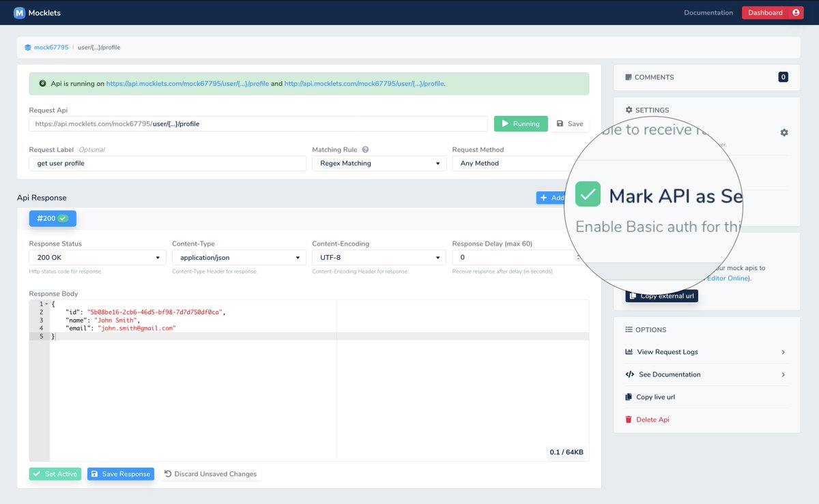
Task: Open the UTF-8 Content-Encoding dropdown
Action: coord(379,258)
